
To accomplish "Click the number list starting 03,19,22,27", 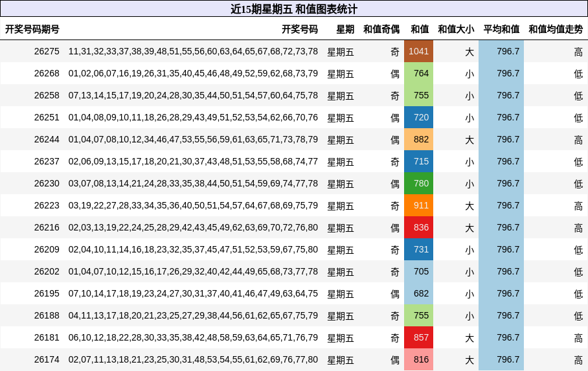I will point(193,205).
